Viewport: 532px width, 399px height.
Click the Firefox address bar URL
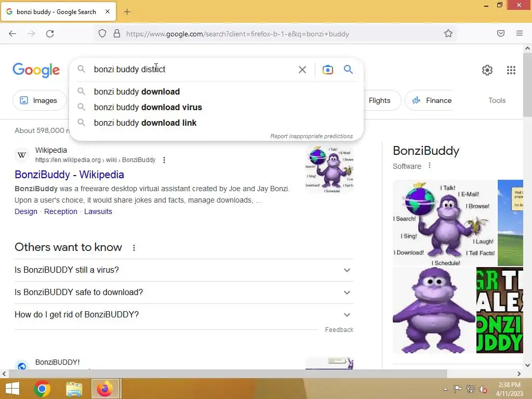[x=237, y=34]
